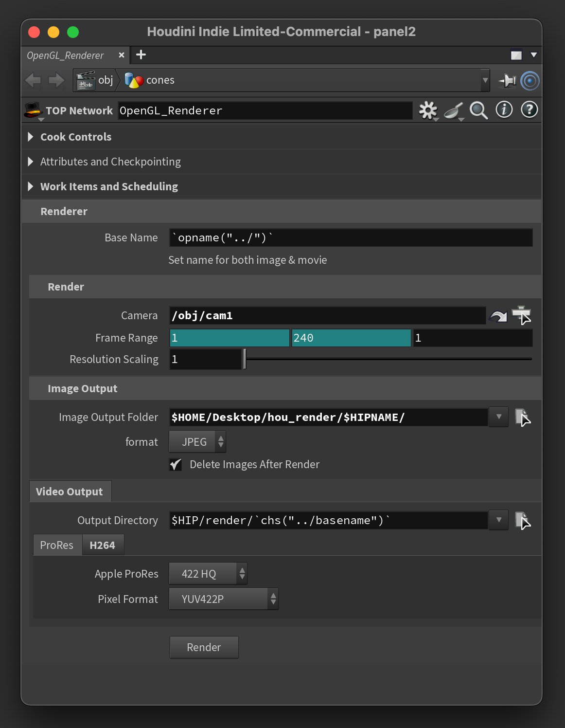The image size is (565, 728).
Task: Click Frame Range start field
Action: 230,338
